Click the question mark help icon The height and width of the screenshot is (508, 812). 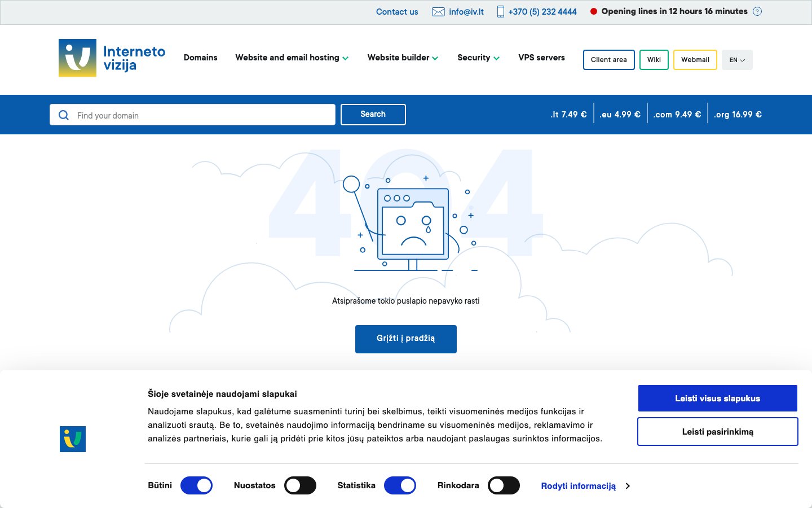757,11
